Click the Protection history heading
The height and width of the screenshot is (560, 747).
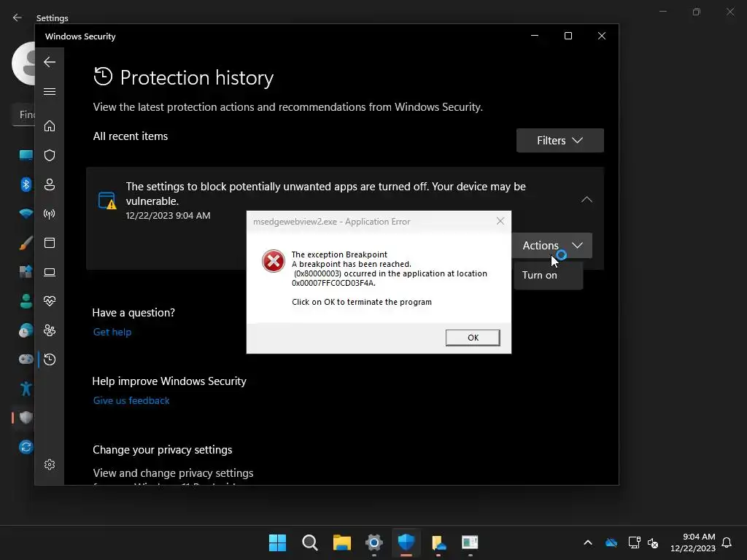(197, 77)
